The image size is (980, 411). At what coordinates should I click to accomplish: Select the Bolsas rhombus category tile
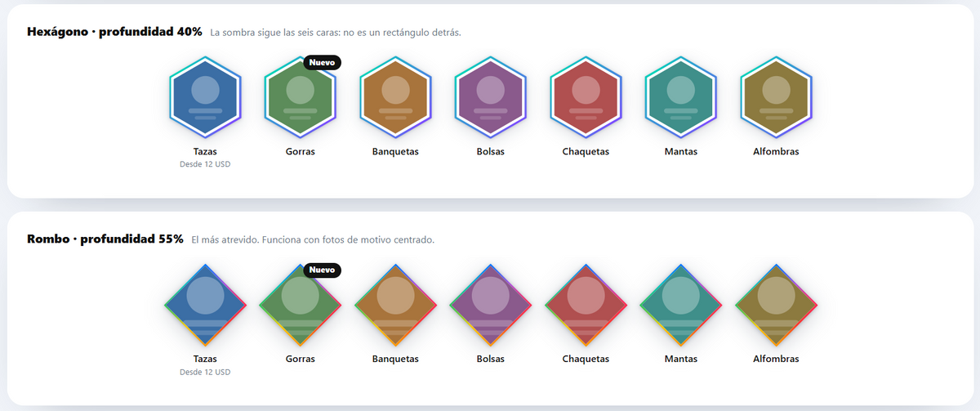pyautogui.click(x=491, y=305)
